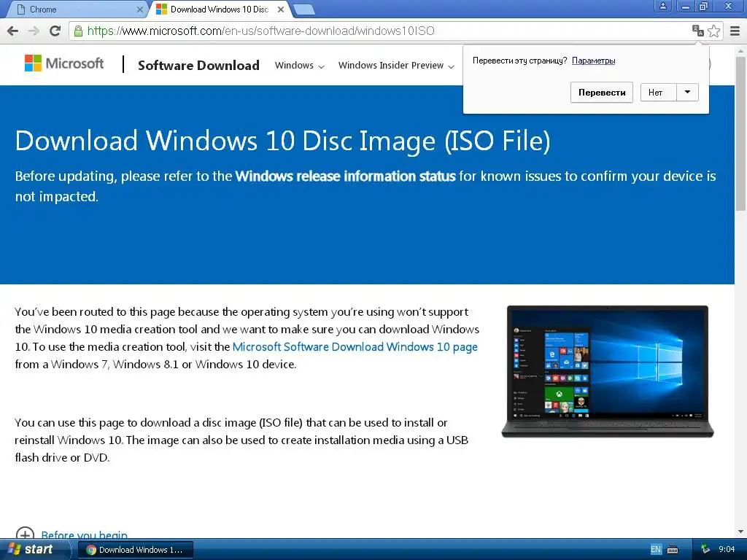
Task: Click the translate icon in the address bar
Action: coord(698,31)
